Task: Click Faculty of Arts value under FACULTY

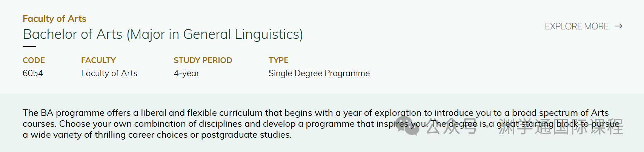Action: (109, 73)
